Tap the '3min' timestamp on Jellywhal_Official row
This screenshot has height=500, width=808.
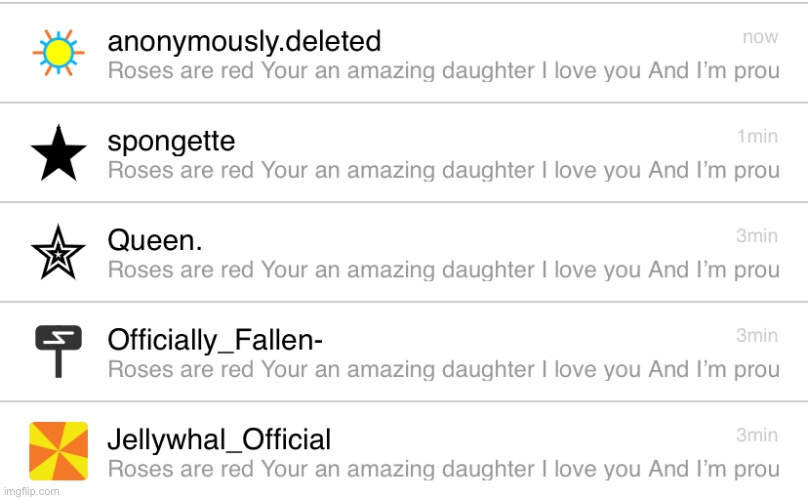coord(757,435)
